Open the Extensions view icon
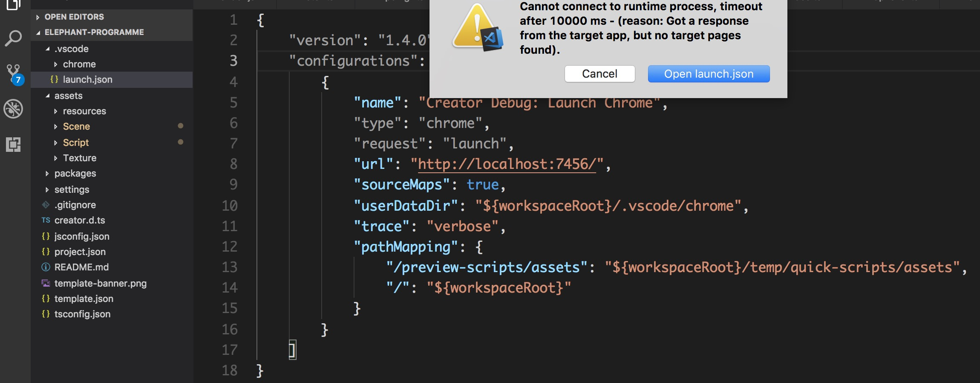980x383 pixels. (13, 145)
